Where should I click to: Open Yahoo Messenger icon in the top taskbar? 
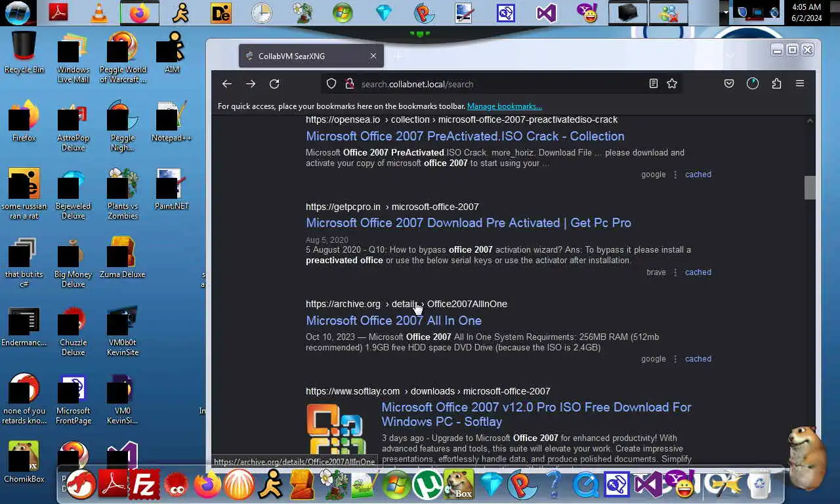click(587, 12)
